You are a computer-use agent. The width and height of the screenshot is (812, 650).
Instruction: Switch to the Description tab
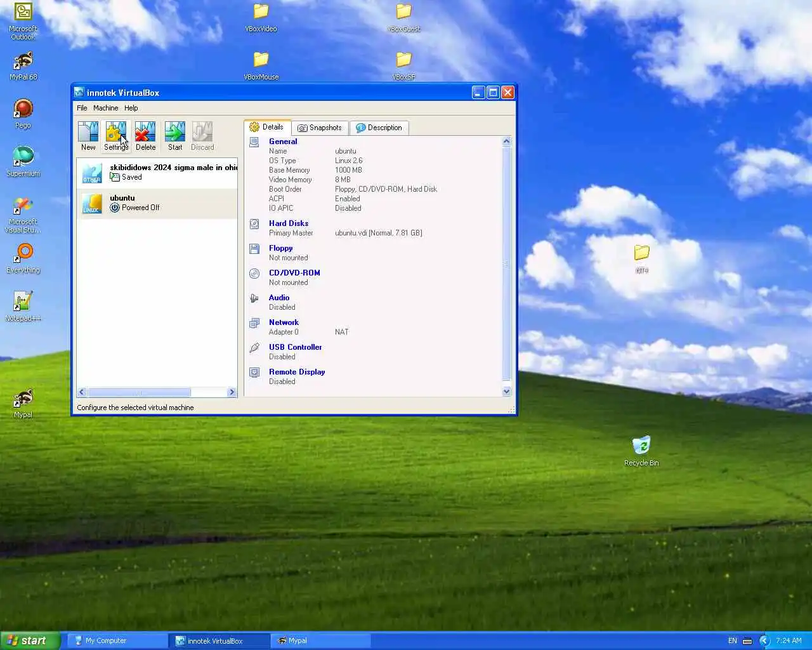(379, 128)
